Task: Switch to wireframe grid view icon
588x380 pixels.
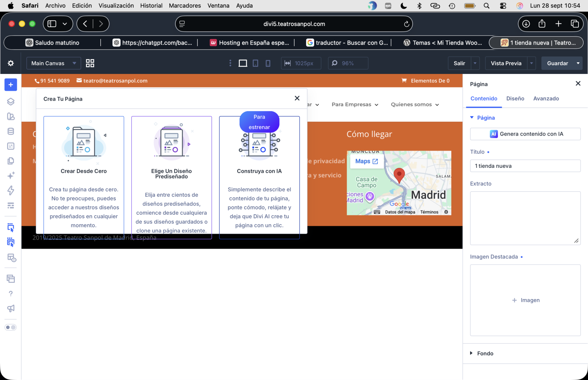Action: (x=90, y=63)
